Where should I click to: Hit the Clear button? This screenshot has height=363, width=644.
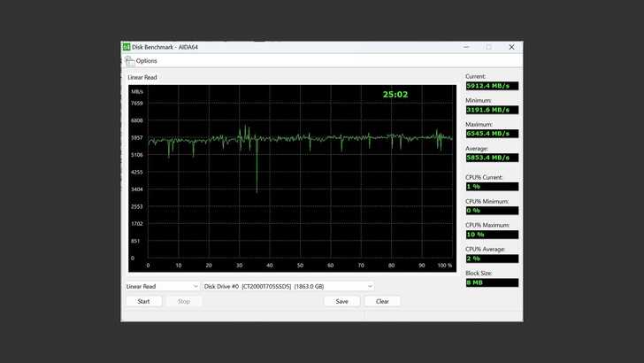coord(382,301)
